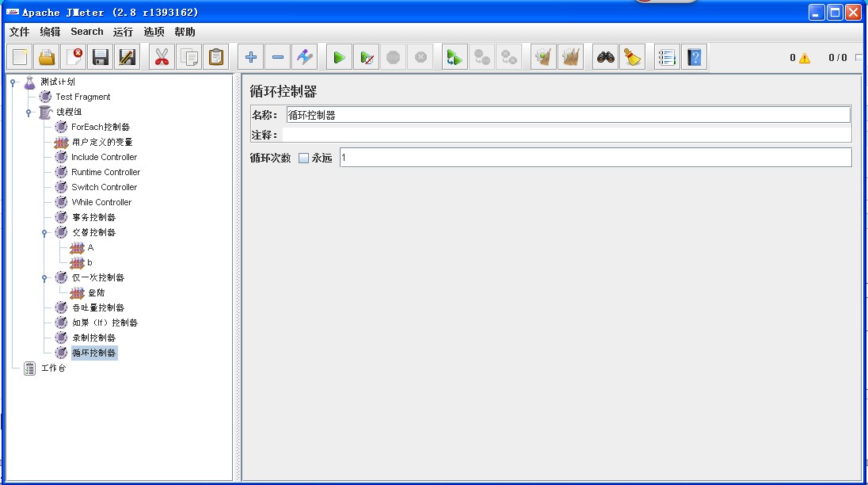Start test ignoring pauses icon
Screen dimensions: 868x485
367,57
